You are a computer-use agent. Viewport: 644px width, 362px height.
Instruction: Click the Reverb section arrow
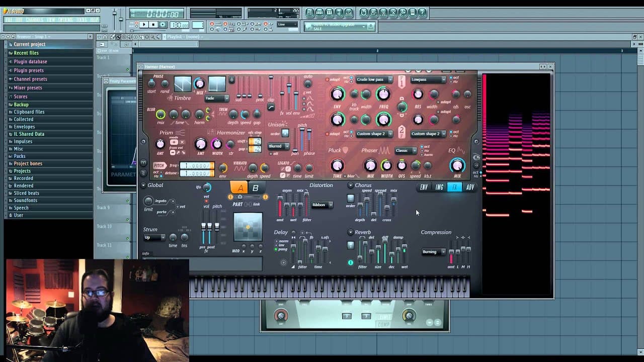pos(351,232)
